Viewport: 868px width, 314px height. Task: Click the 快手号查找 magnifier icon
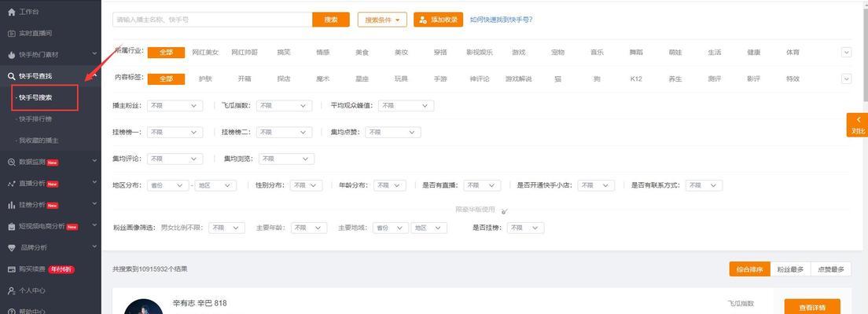pyautogui.click(x=12, y=76)
